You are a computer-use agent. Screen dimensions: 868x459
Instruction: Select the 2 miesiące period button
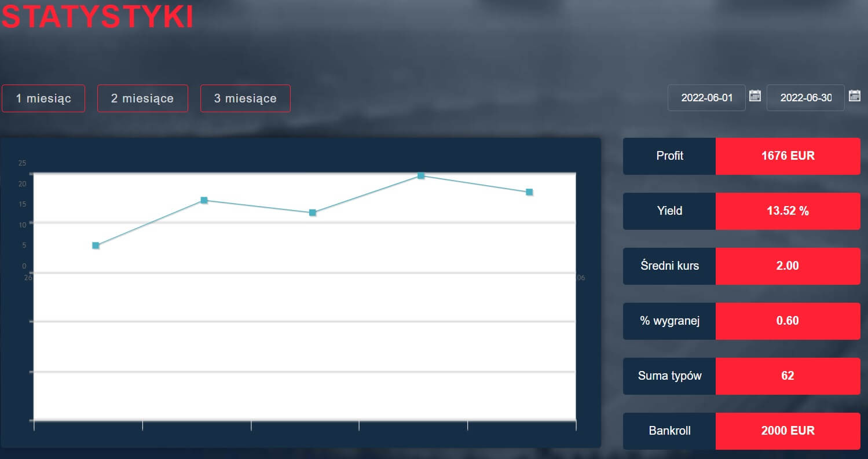coord(142,98)
